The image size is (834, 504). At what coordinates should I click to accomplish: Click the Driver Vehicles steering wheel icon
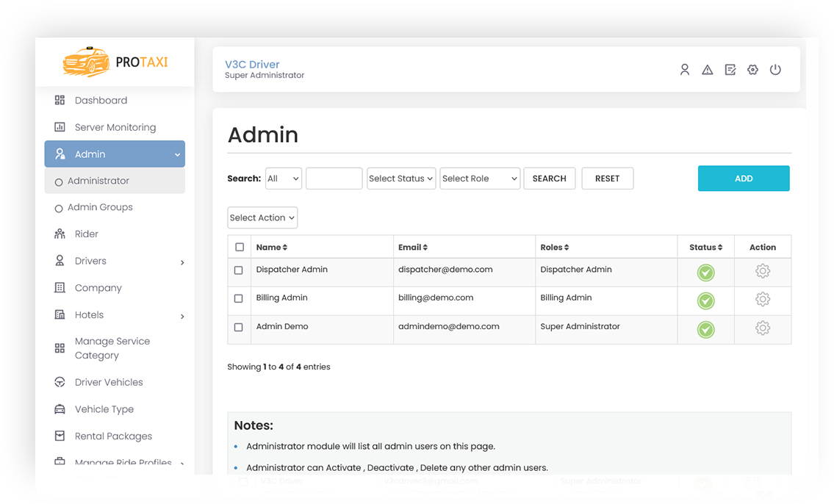click(x=60, y=382)
